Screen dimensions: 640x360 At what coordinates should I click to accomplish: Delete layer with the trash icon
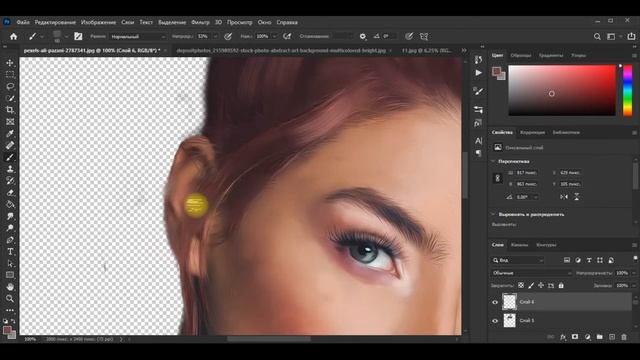624,337
